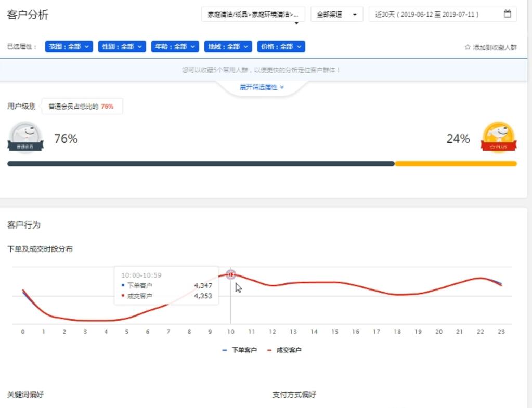Click the star icon to add to favorites
Screen dimensions: 532x408
coord(468,47)
